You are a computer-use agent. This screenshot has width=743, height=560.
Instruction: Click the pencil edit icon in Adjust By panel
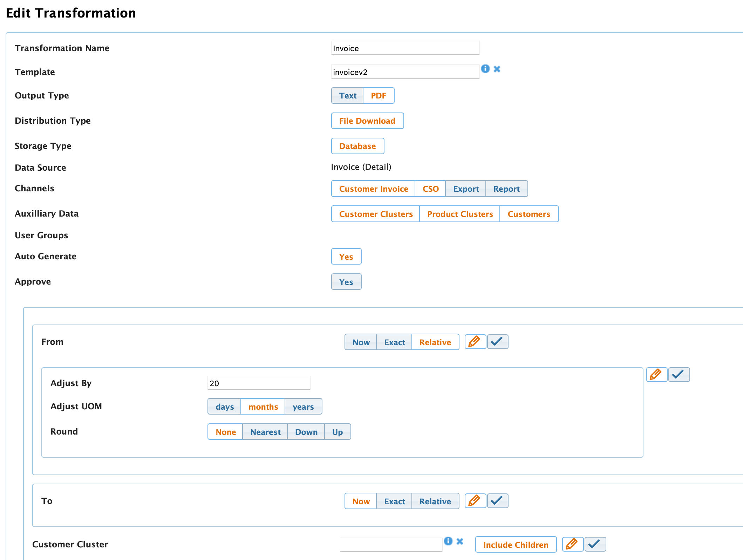pyautogui.click(x=656, y=374)
